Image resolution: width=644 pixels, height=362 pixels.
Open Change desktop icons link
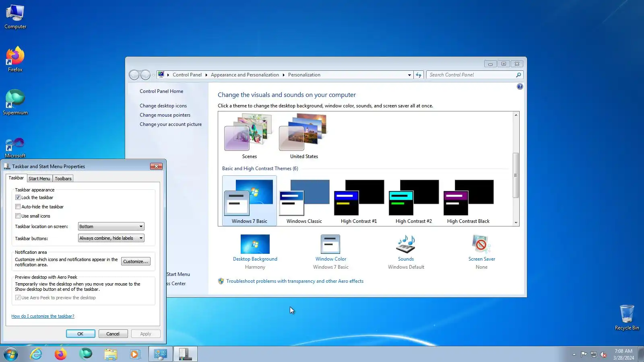pyautogui.click(x=163, y=106)
